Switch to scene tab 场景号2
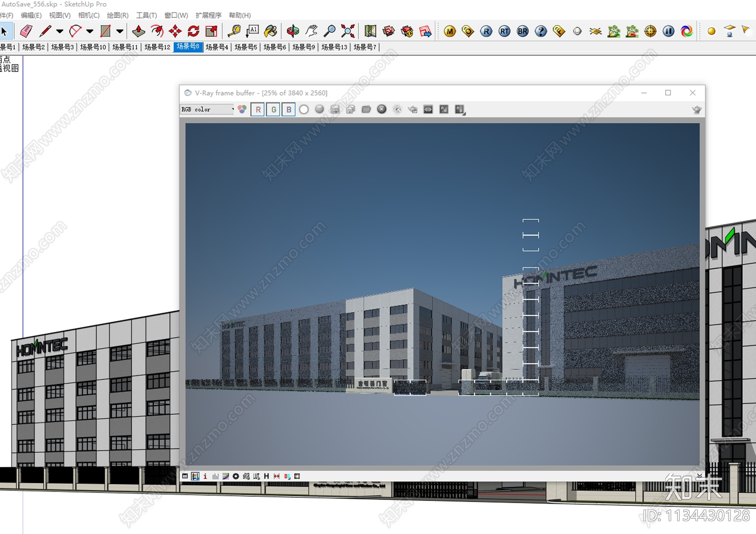 pyautogui.click(x=34, y=47)
